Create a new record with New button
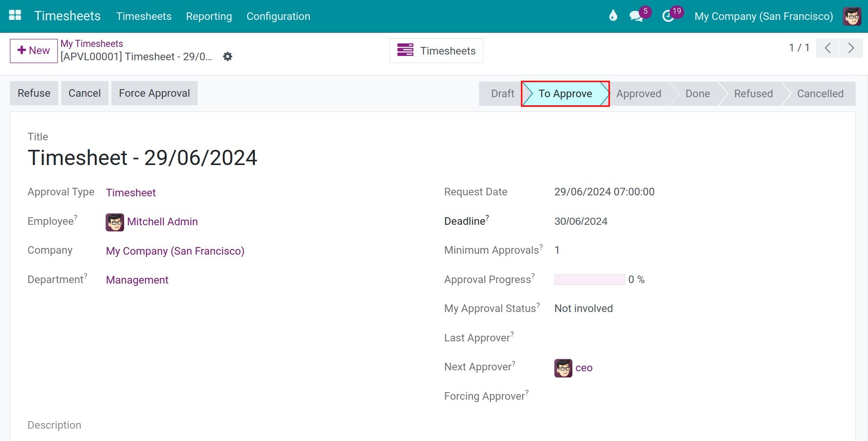Screen dimensions: 868x441 coord(34,51)
